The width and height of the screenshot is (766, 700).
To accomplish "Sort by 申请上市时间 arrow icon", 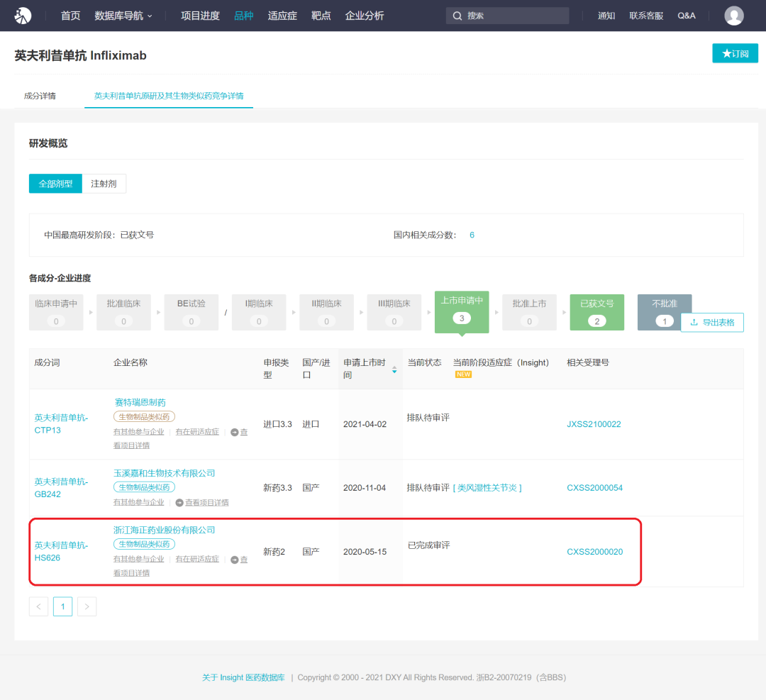I will 394,370.
